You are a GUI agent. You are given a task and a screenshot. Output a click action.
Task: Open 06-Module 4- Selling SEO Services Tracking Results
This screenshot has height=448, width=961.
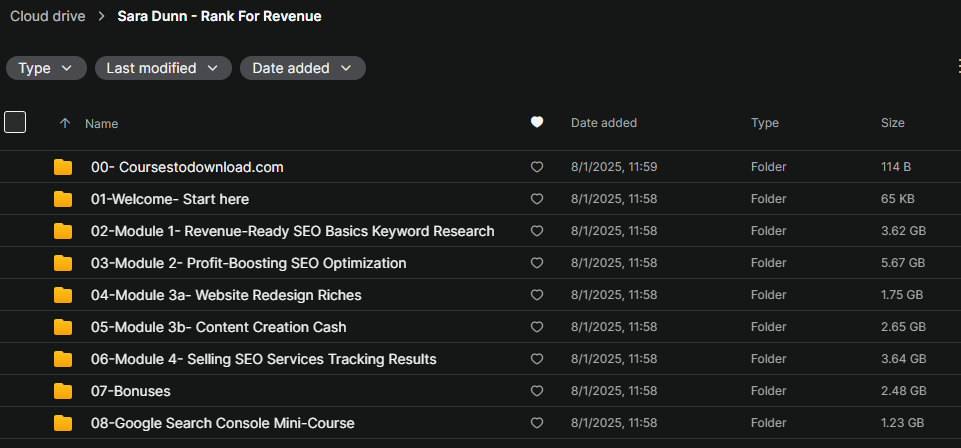(264, 359)
